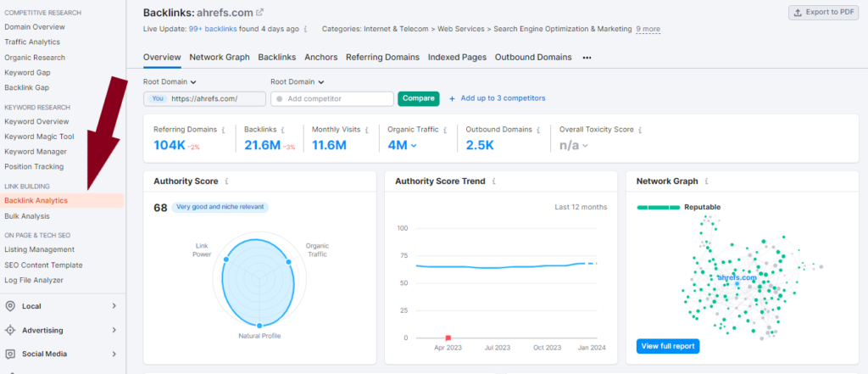Open Keyword Overview in sidebar
The width and height of the screenshot is (868, 374).
[x=36, y=121]
